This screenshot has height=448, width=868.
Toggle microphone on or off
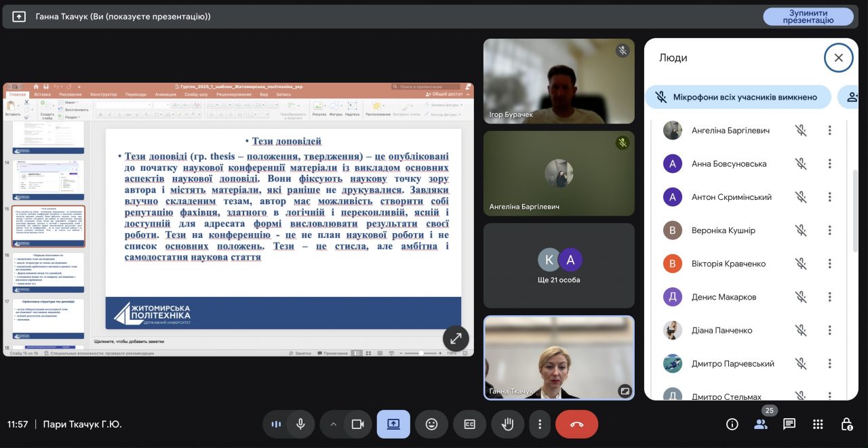pos(300,424)
